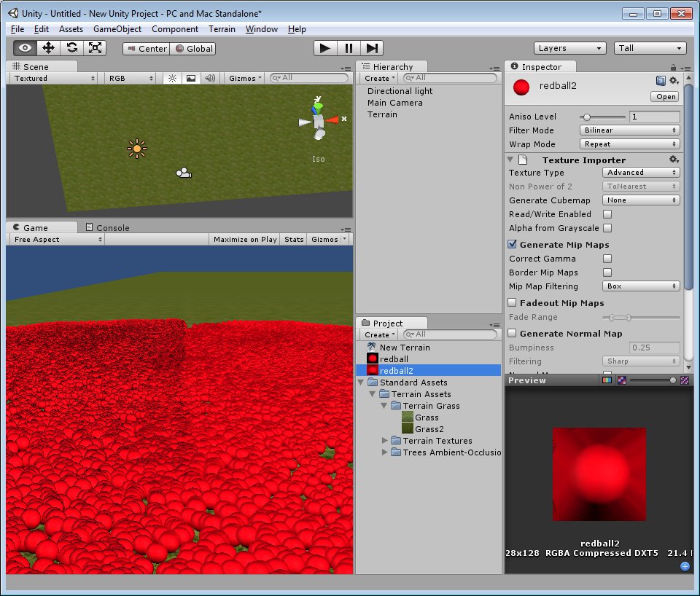Viewport: 700px width, 596px height.
Task: Open the Texture Type dropdown
Action: pos(641,173)
